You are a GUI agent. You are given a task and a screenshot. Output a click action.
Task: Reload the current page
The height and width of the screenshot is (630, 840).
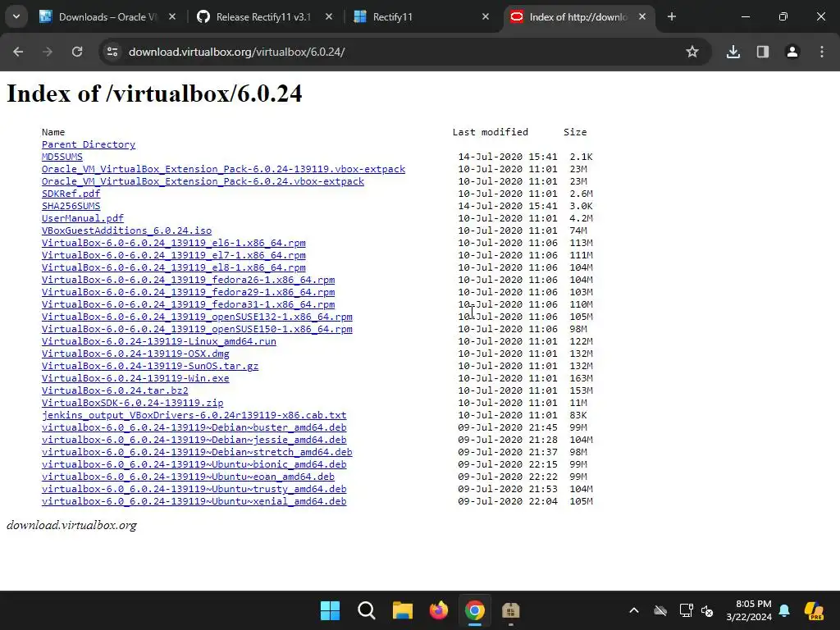coord(77,52)
